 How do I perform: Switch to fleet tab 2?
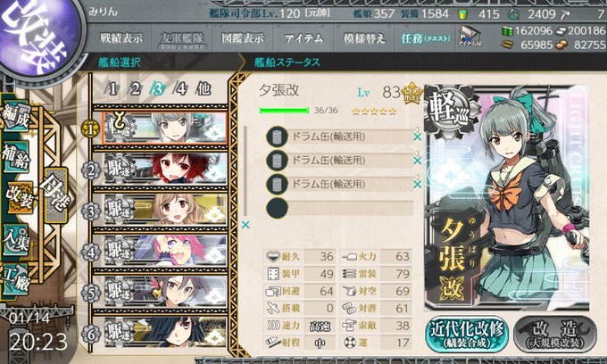(135, 89)
